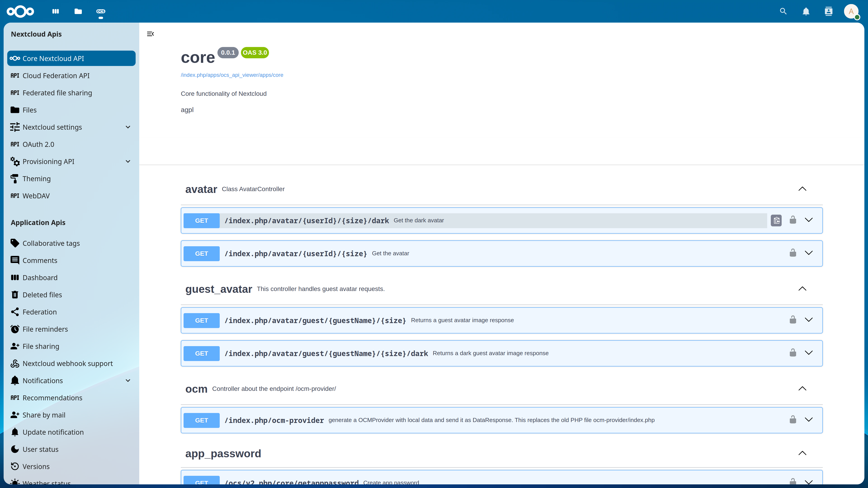Viewport: 868px width, 488px height.
Task: Click authorization lock on ocm-provider row
Action: (793, 420)
